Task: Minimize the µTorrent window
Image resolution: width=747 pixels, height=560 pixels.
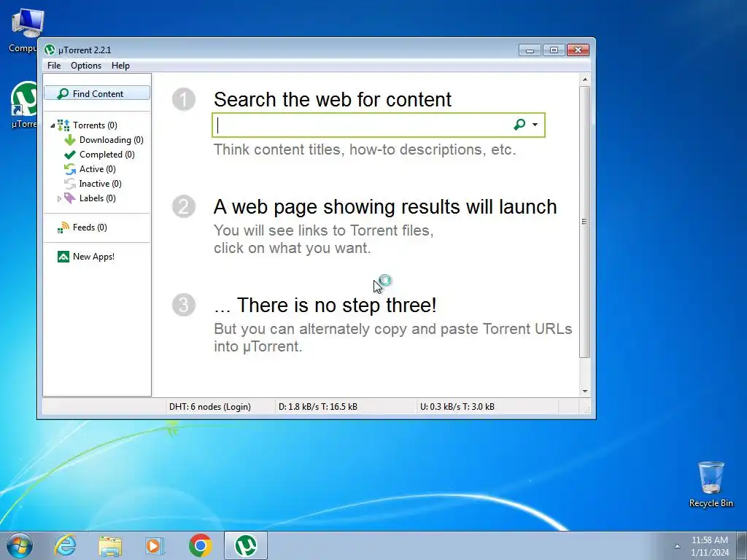Action: click(x=530, y=50)
